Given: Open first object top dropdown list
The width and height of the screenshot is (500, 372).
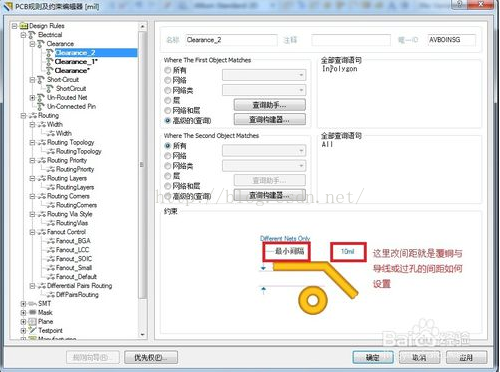Looking at the screenshot, I should pos(264,75).
